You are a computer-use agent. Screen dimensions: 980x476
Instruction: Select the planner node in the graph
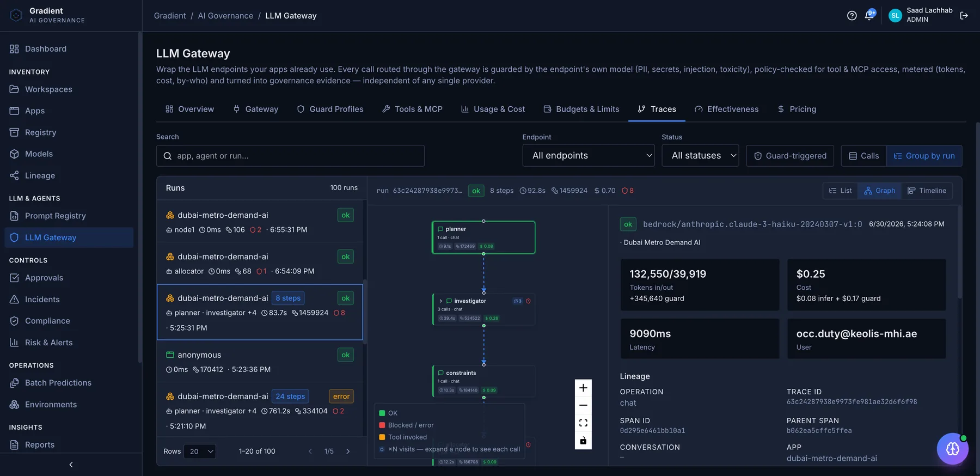click(x=483, y=237)
